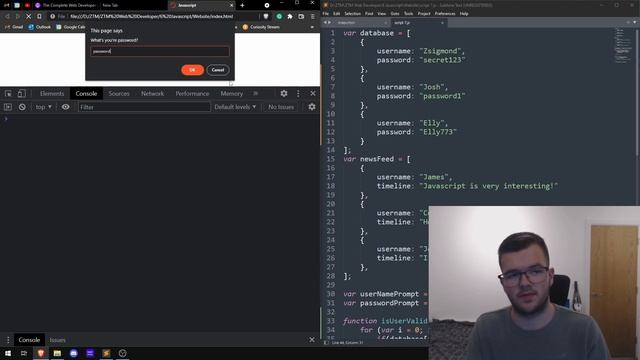Click Sublime side bar toggle in status bar
Image resolution: width=640 pixels, height=360 pixels.
326,342
